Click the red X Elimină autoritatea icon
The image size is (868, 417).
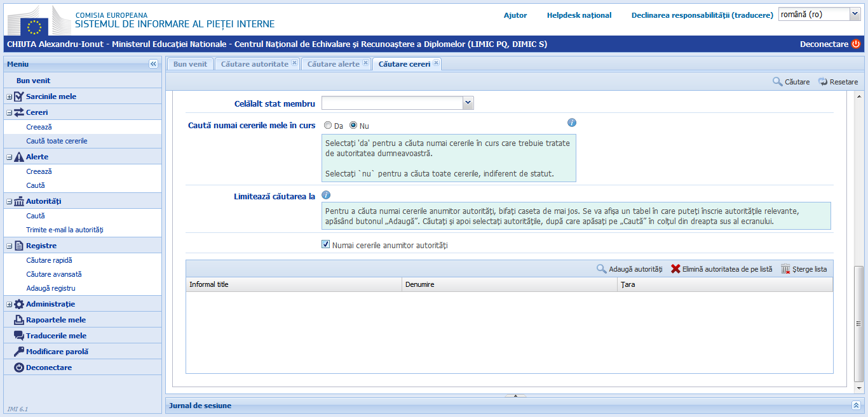point(675,269)
